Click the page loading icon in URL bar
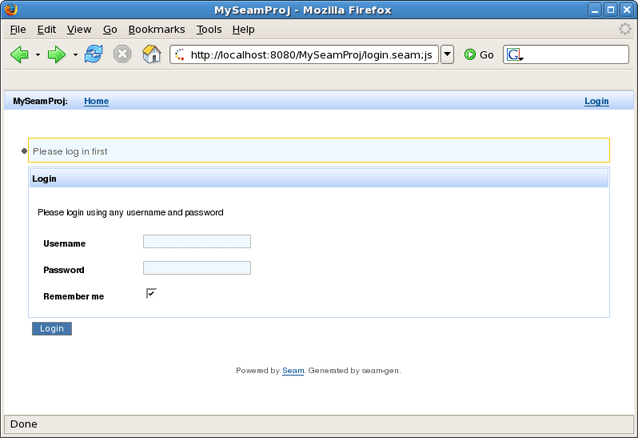Image resolution: width=638 pixels, height=438 pixels. coord(180,55)
